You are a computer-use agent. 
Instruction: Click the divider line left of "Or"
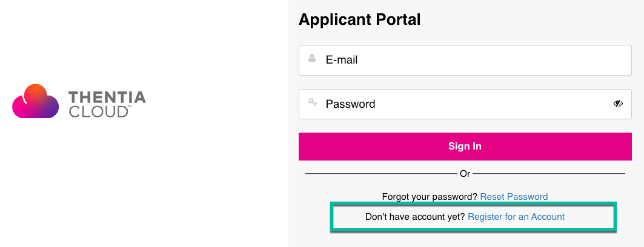(x=380, y=174)
